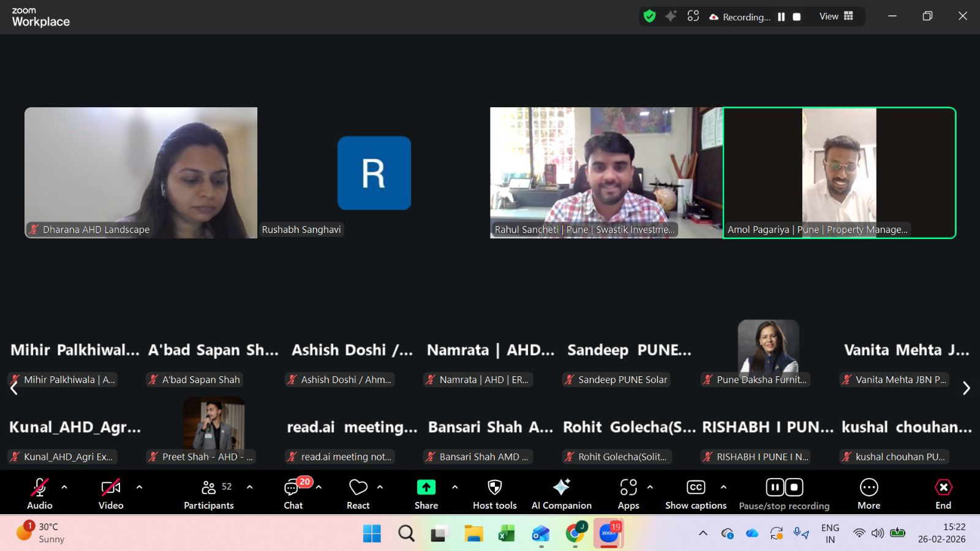The width and height of the screenshot is (980, 551).
Task: Expand the participants options arrow
Action: click(249, 487)
